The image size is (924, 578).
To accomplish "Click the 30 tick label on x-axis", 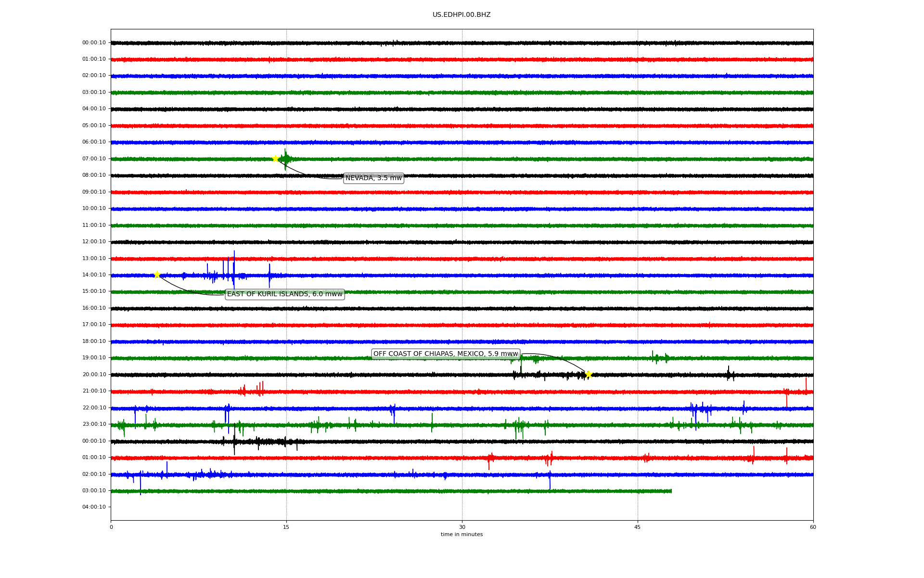I will pyautogui.click(x=462, y=527).
